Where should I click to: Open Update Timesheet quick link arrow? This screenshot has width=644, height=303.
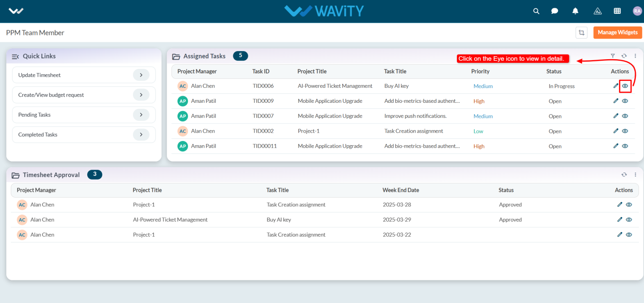(141, 75)
